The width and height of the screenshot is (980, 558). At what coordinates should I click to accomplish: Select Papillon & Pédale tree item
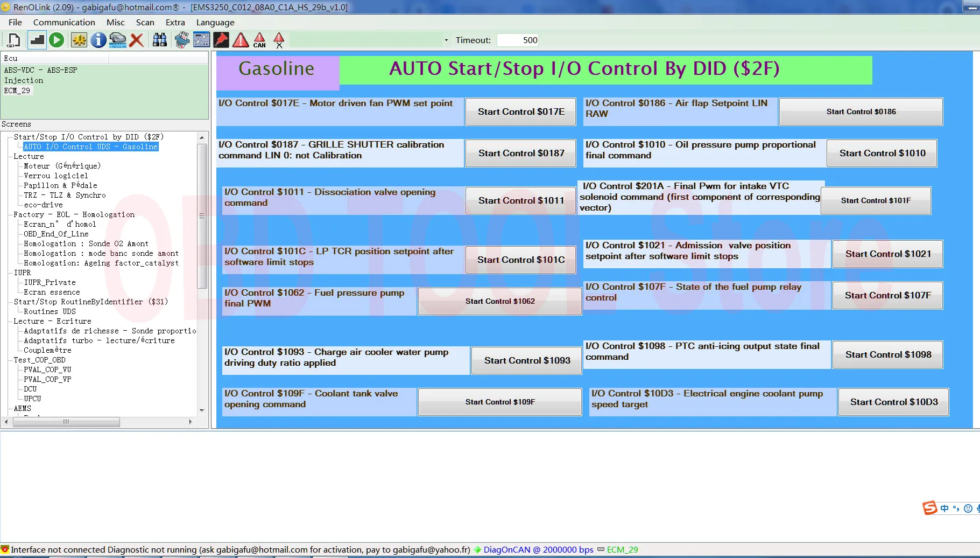tap(60, 185)
